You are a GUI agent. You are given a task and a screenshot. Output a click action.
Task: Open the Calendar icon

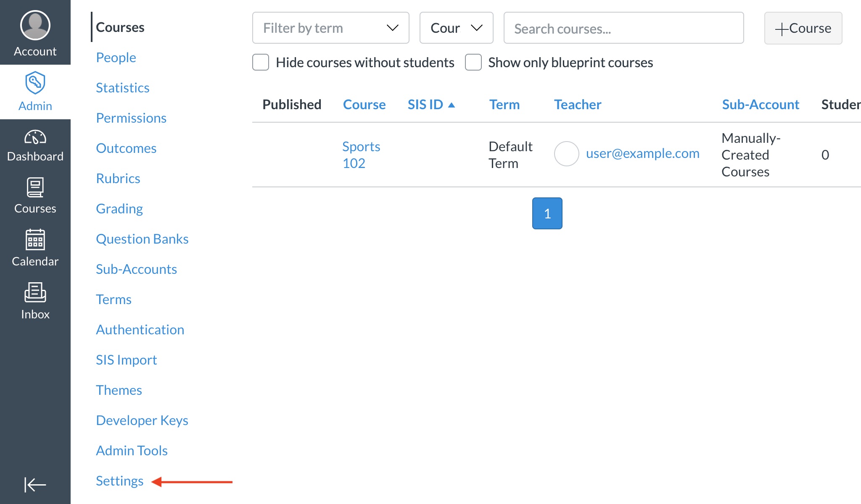[x=35, y=240]
